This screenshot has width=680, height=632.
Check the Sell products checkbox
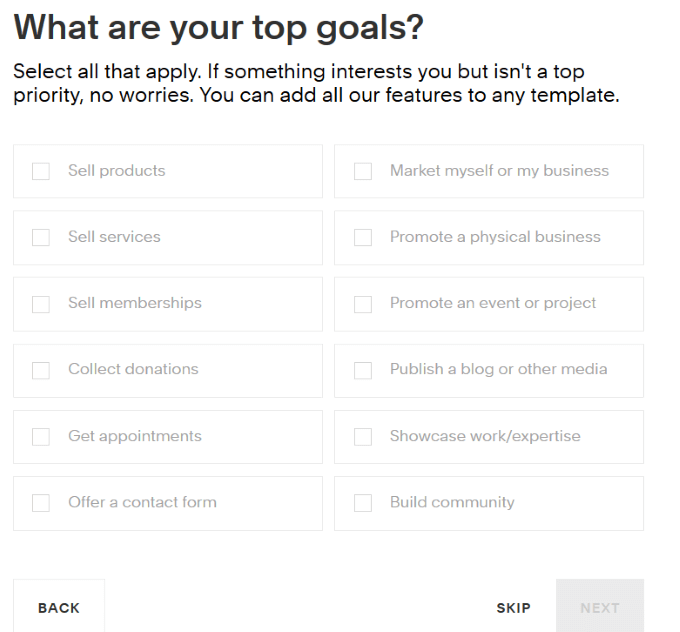pos(41,171)
